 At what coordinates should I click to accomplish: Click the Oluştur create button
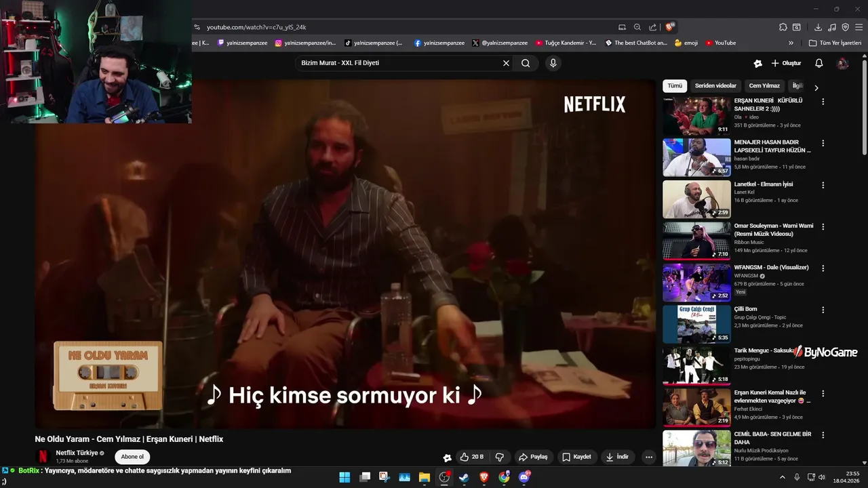(x=786, y=63)
